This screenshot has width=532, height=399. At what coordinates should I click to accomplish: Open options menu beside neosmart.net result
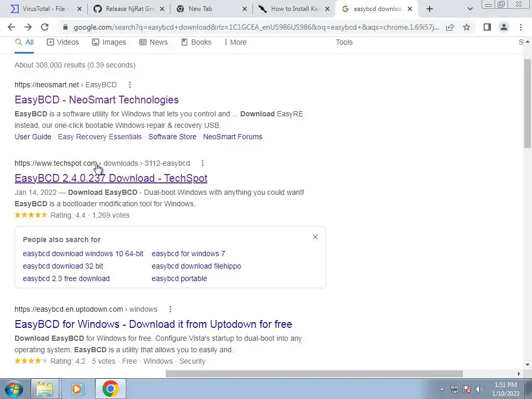pos(129,85)
